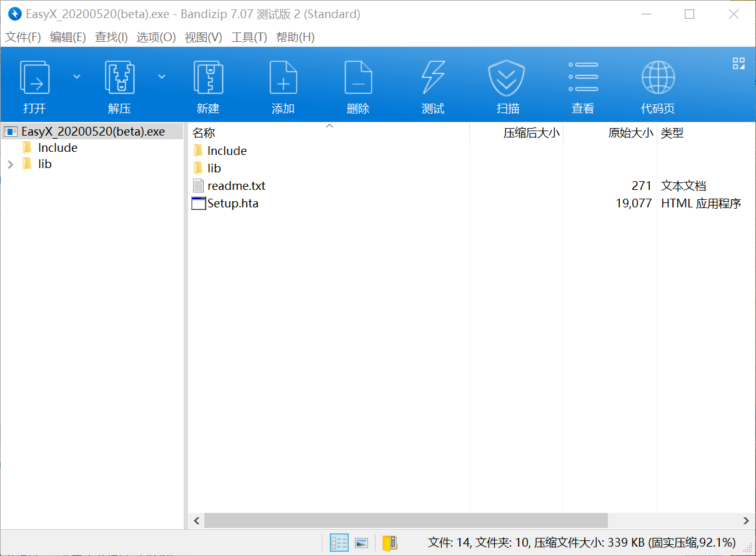Select EasyX_20200520(beta).exe root tree node

click(92, 131)
